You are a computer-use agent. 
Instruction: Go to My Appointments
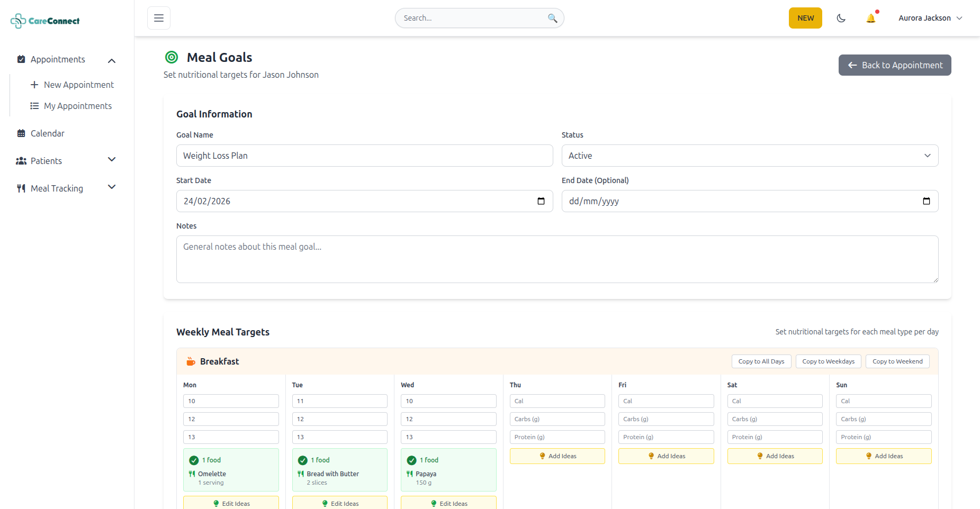click(77, 106)
